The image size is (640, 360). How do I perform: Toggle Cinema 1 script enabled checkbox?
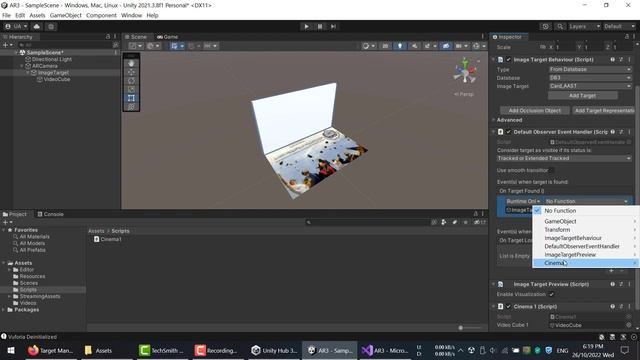pyautogui.click(x=509, y=307)
